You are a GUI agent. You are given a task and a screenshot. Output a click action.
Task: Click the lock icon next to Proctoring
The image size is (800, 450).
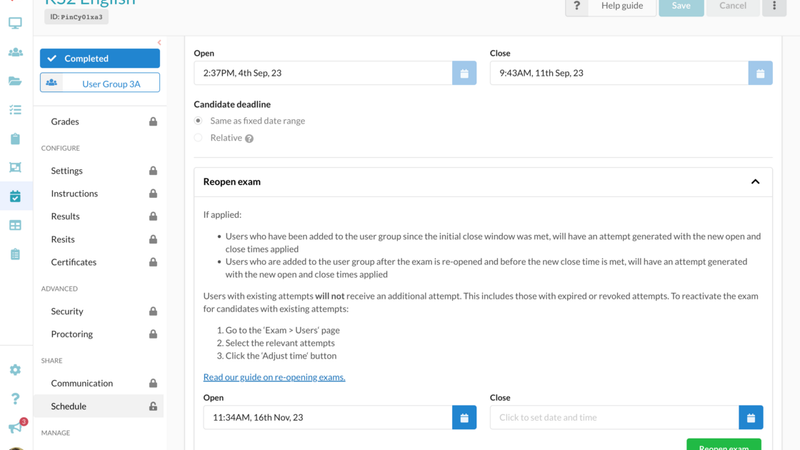tap(153, 334)
